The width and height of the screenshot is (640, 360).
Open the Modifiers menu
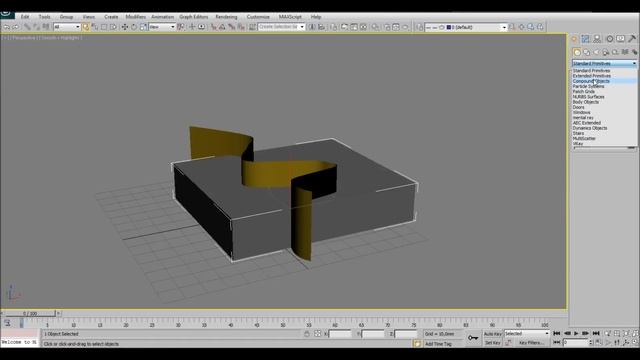pos(136,17)
